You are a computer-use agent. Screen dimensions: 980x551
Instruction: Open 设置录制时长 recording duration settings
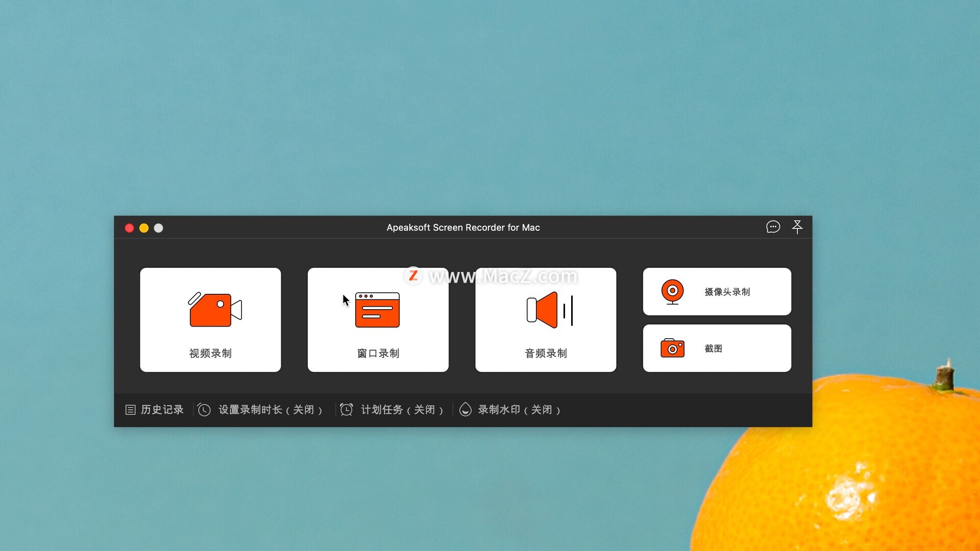[271, 410]
